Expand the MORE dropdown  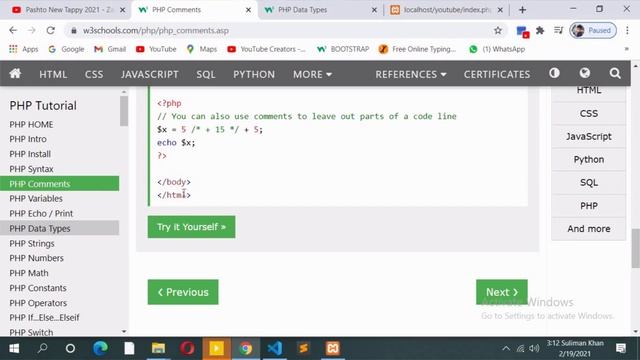coord(312,74)
